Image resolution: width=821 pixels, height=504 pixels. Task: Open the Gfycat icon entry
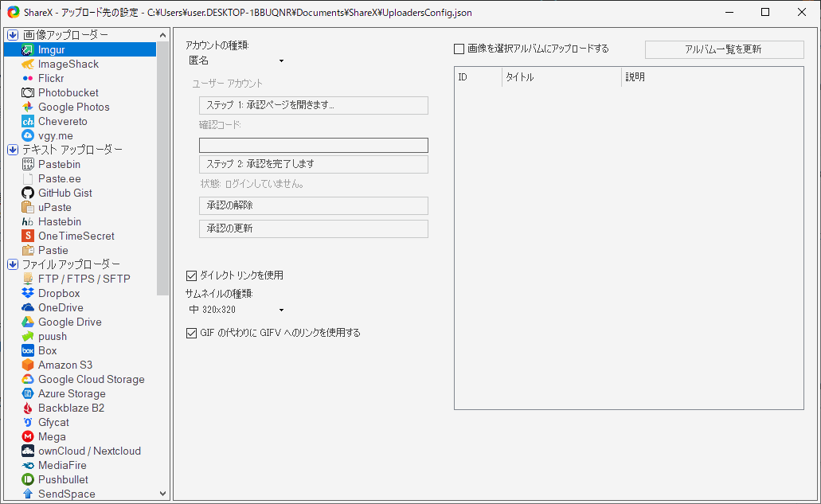(x=28, y=422)
